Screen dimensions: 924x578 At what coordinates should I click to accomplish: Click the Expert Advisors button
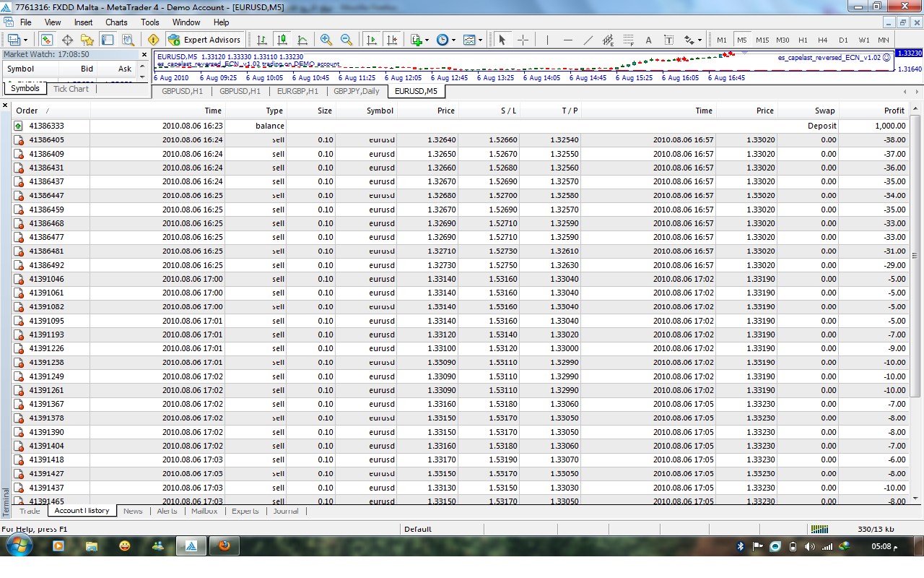204,40
